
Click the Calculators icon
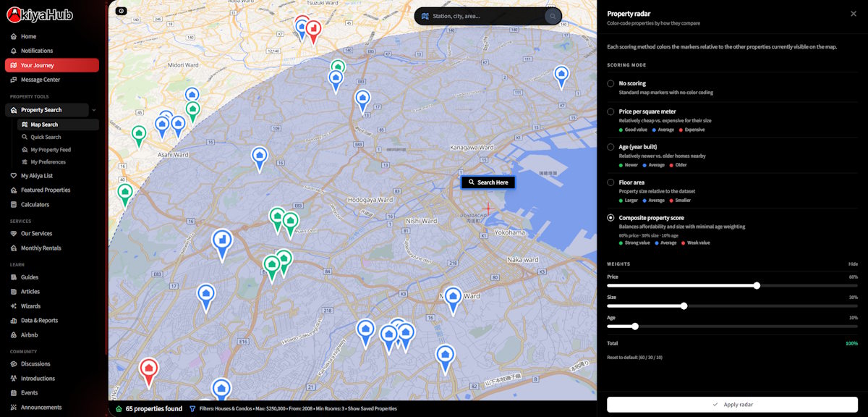(x=14, y=205)
